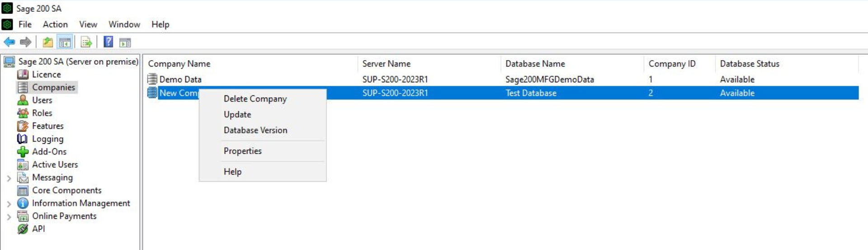
Task: Click the Sage 200 SA server root icon
Action: point(9,61)
